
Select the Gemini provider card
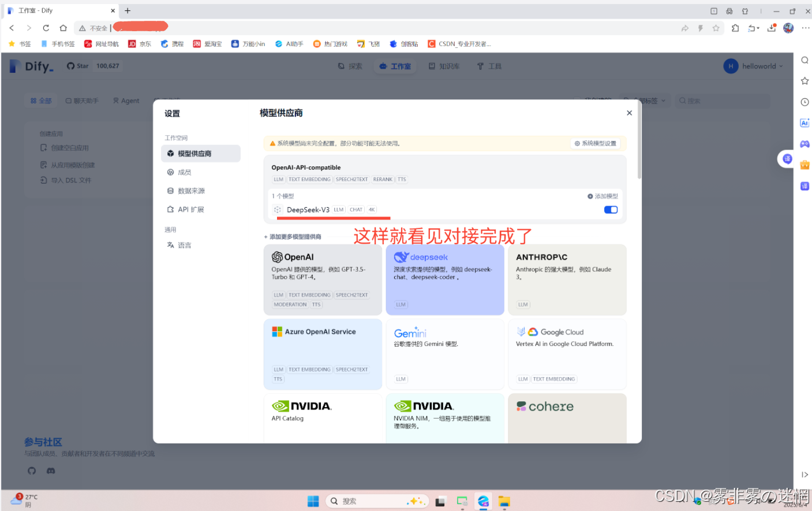pyautogui.click(x=445, y=355)
